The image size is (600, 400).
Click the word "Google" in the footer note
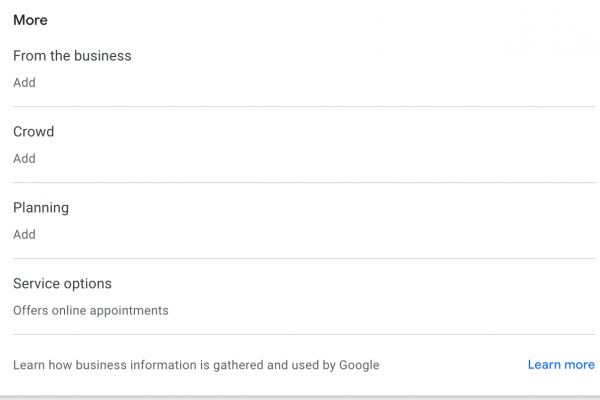[356, 365]
